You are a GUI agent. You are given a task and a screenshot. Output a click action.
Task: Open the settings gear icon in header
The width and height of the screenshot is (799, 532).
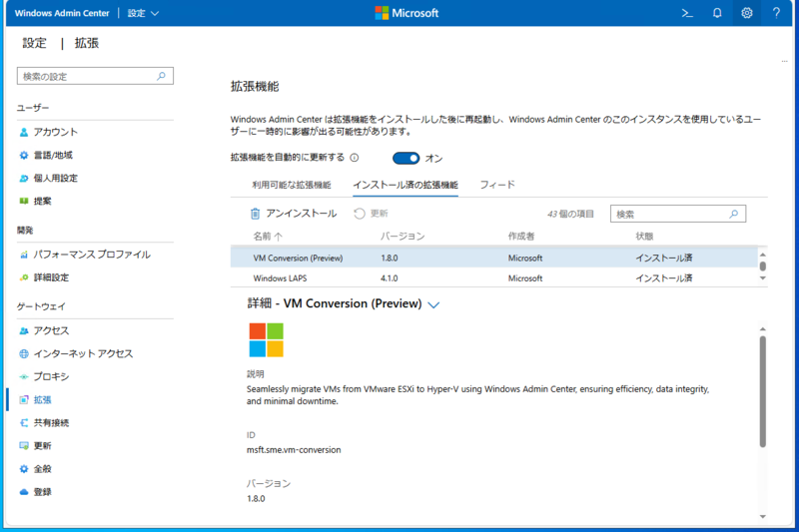[746, 13]
